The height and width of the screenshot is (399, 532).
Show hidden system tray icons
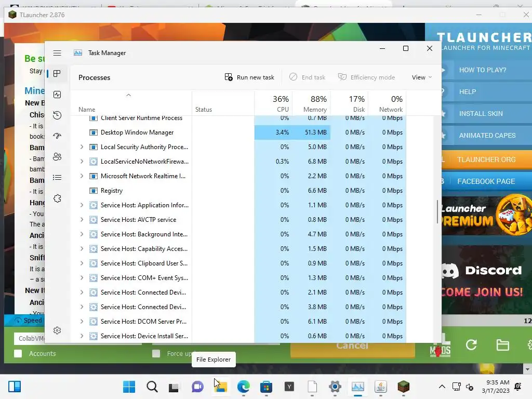pos(442,387)
